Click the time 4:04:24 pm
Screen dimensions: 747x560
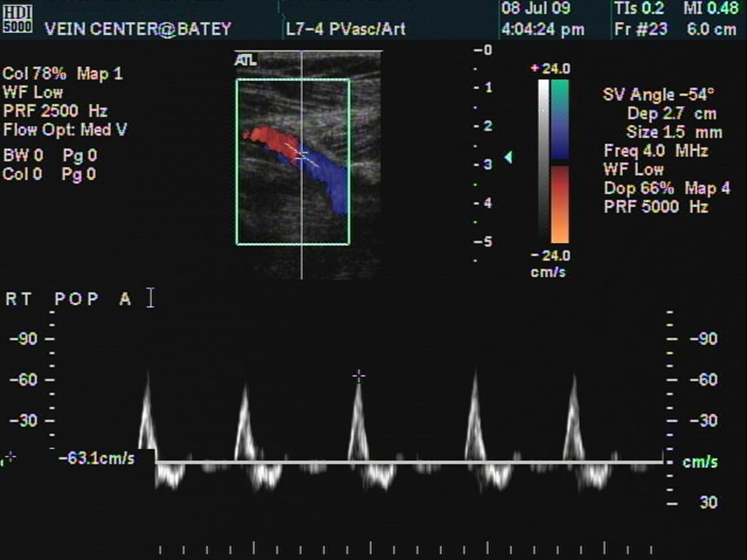click(543, 29)
